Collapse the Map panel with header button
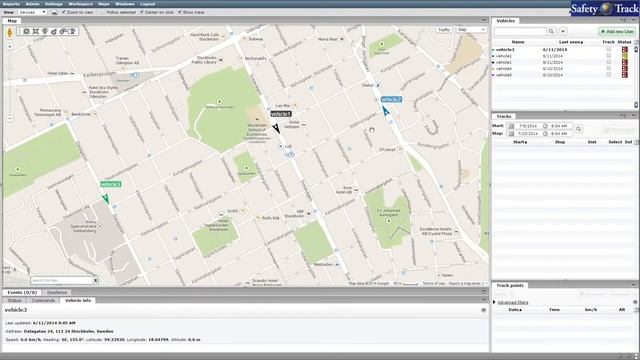The height and width of the screenshot is (360, 640). point(484,20)
